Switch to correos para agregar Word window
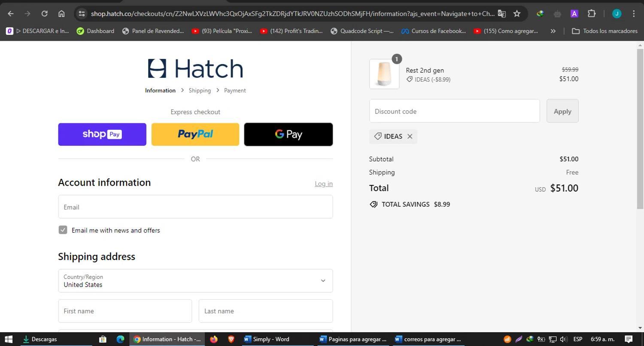Image resolution: width=644 pixels, height=346 pixels. 428,339
